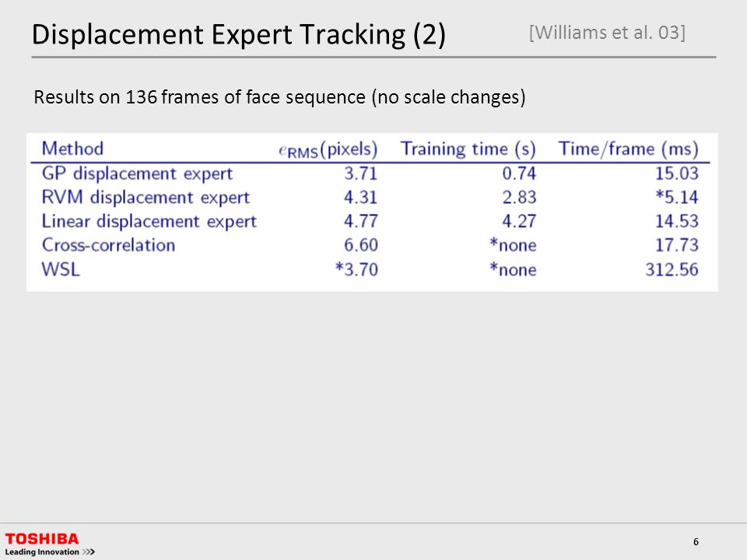Click the RVM displacement expert row label
This screenshot has height=560, width=747.
coord(146,198)
